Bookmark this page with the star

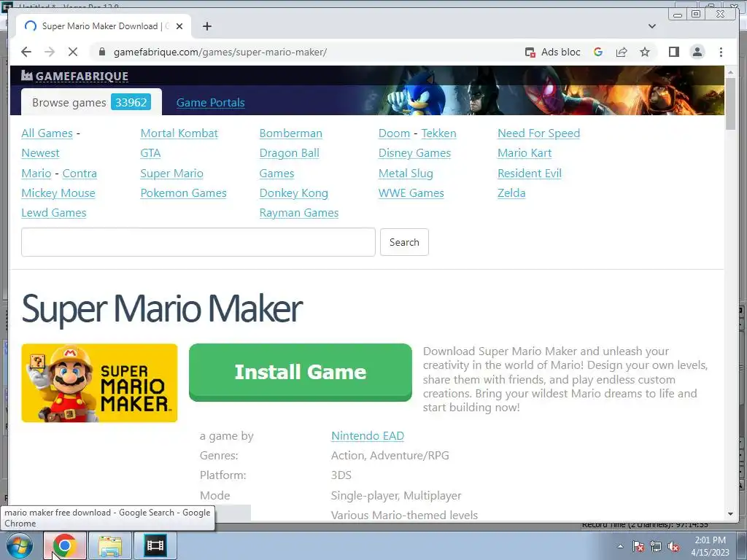(x=645, y=52)
